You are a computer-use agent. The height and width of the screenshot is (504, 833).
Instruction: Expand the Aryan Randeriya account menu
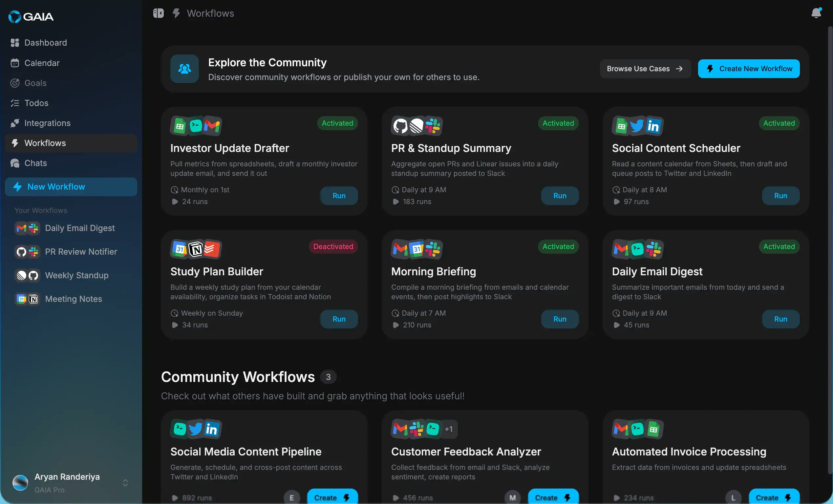125,483
